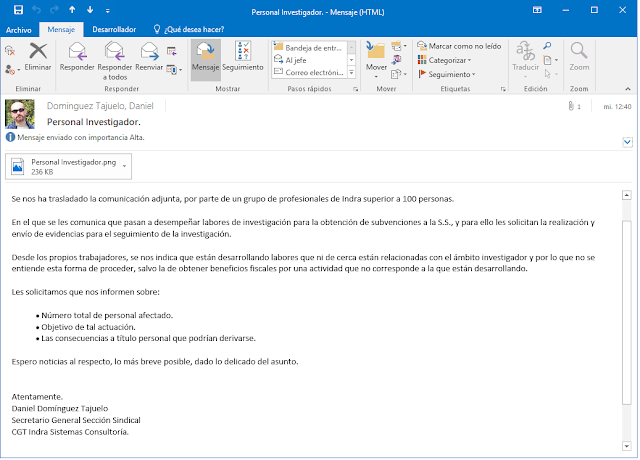Choose 'Bandeja de entr...' quick step
The height and width of the screenshot is (460, 640).
309,48
